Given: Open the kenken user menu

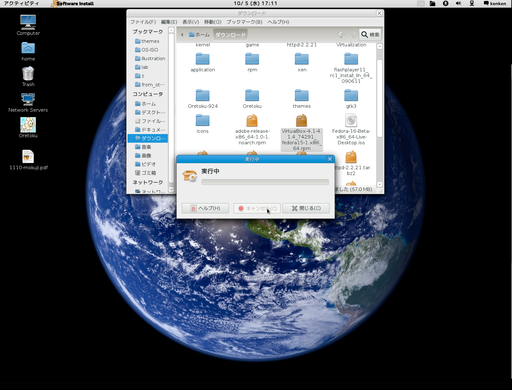Looking at the screenshot, I should tap(495, 3).
